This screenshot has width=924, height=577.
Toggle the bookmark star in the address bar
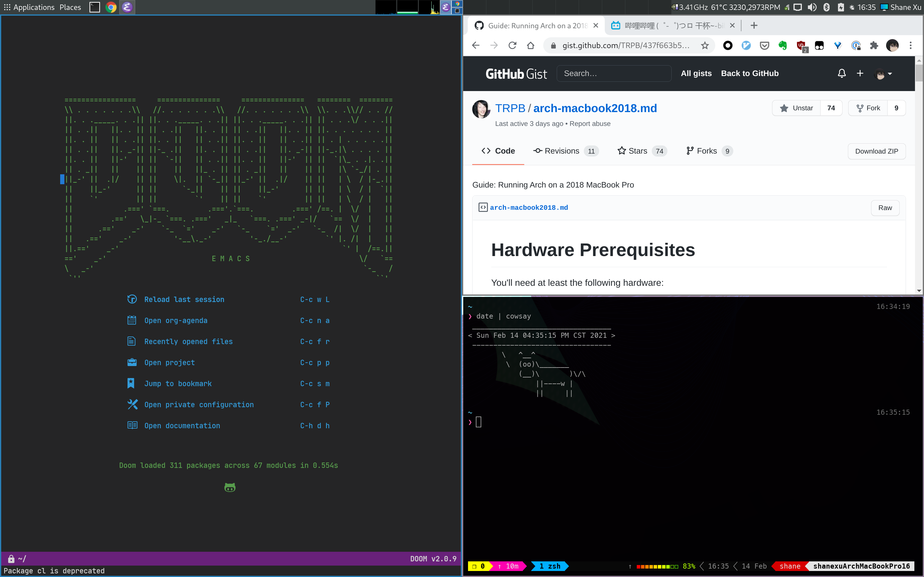coord(705,45)
